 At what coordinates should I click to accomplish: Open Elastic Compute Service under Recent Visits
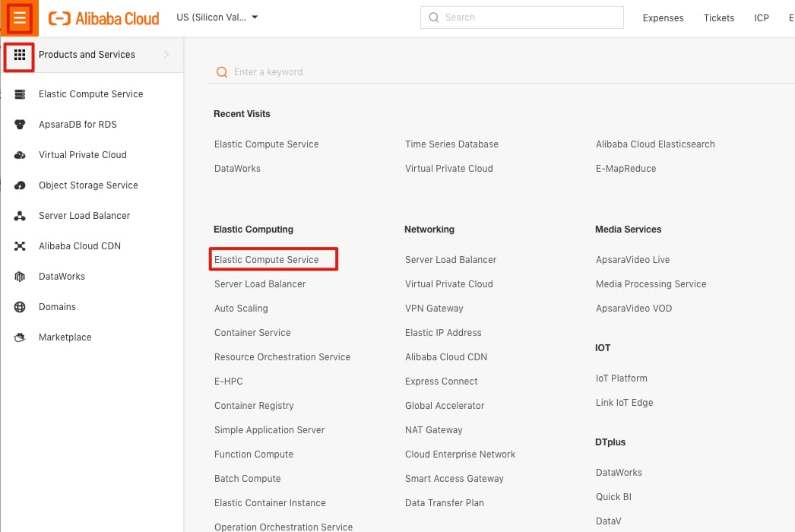(x=266, y=144)
